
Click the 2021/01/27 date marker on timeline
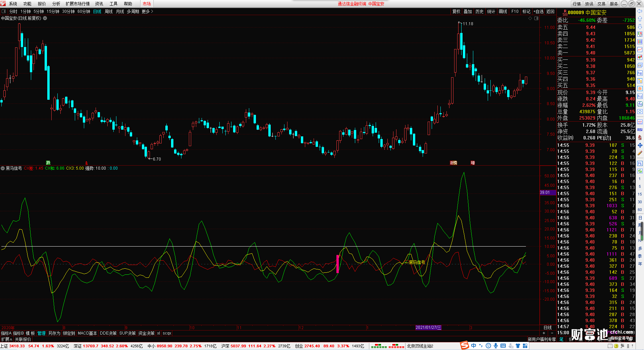point(428,327)
